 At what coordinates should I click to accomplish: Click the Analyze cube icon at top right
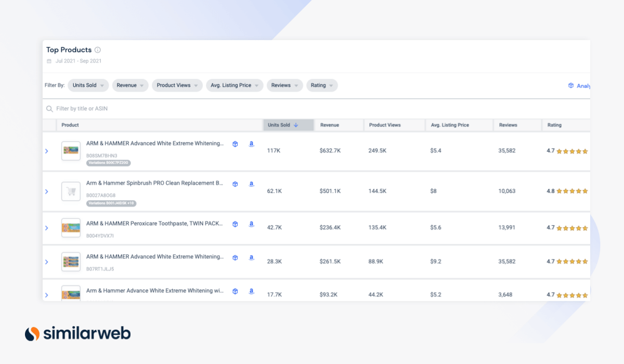[571, 86]
